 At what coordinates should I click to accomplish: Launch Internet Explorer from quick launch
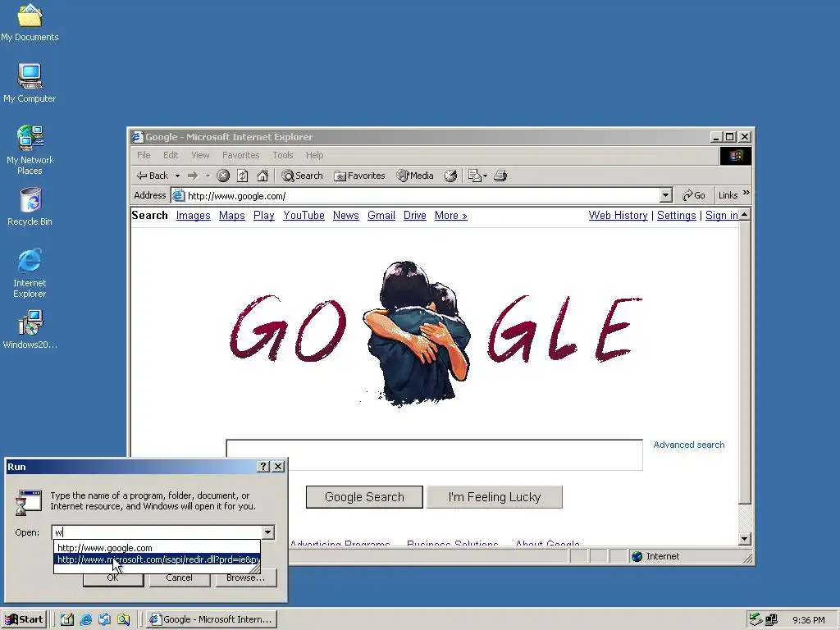click(x=85, y=619)
